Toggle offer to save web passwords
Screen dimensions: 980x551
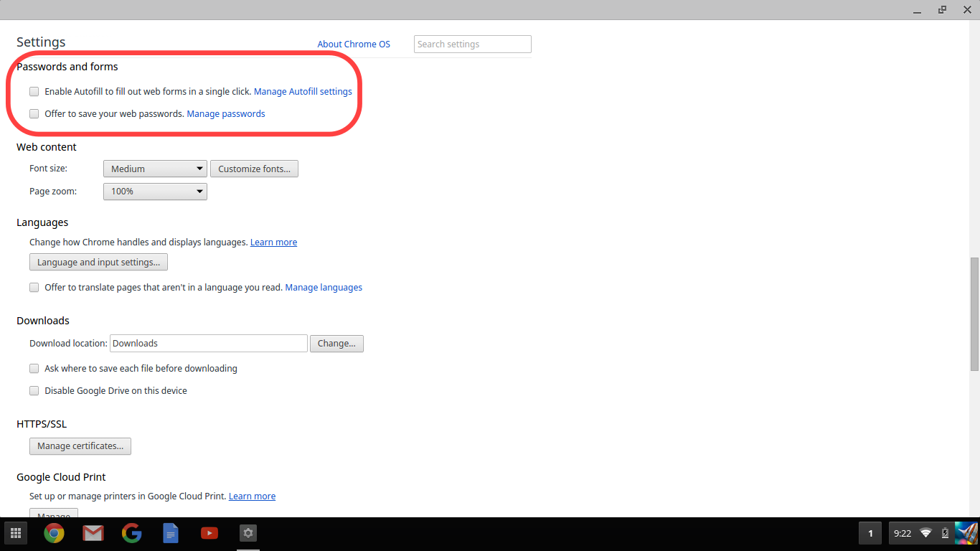tap(34, 114)
